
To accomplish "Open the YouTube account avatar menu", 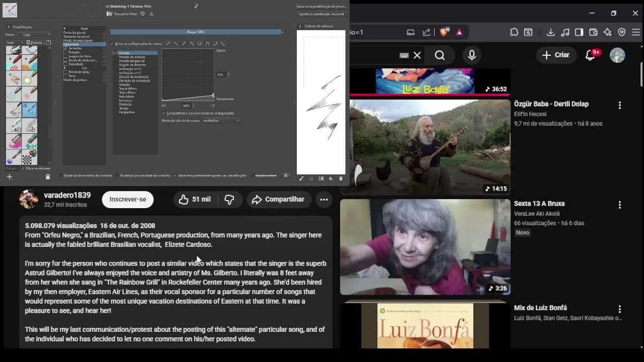I will 617,55.
